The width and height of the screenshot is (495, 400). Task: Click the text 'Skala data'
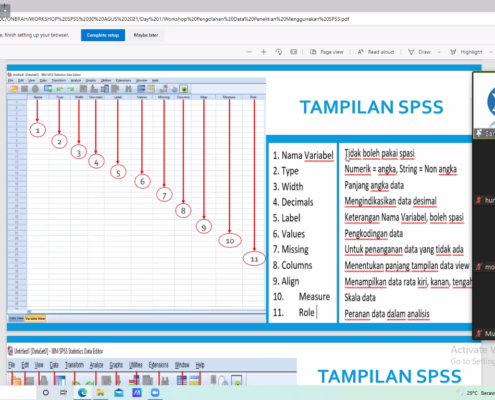pyautogui.click(x=360, y=297)
